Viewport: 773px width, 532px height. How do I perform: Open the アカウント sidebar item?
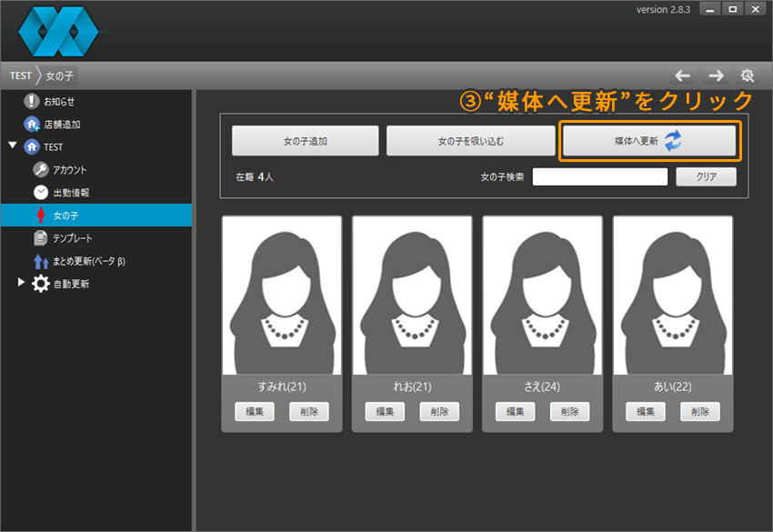click(x=69, y=170)
